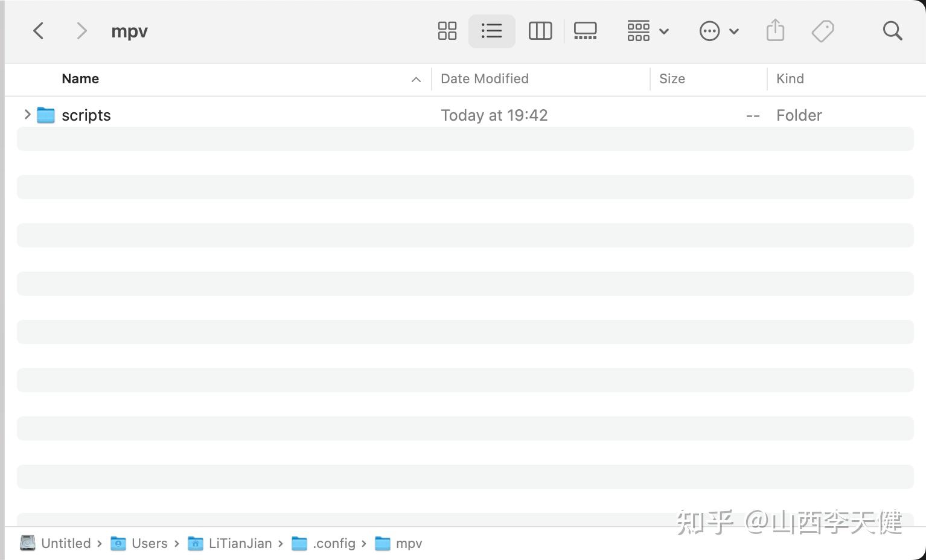
Task: Switch to gallery view mode
Action: pos(584,31)
